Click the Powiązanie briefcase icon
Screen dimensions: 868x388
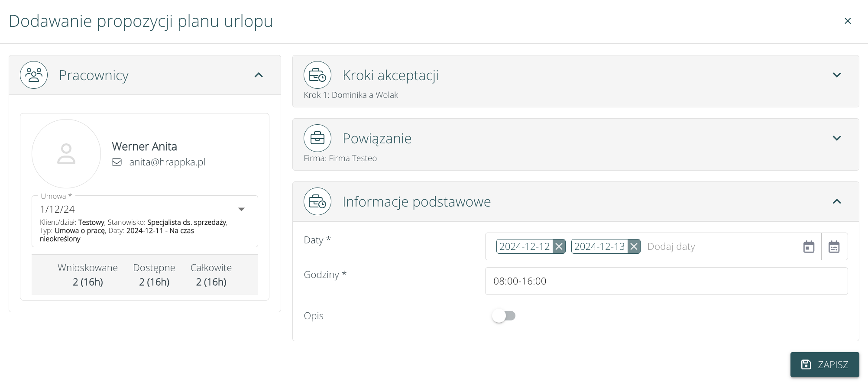pyautogui.click(x=317, y=138)
